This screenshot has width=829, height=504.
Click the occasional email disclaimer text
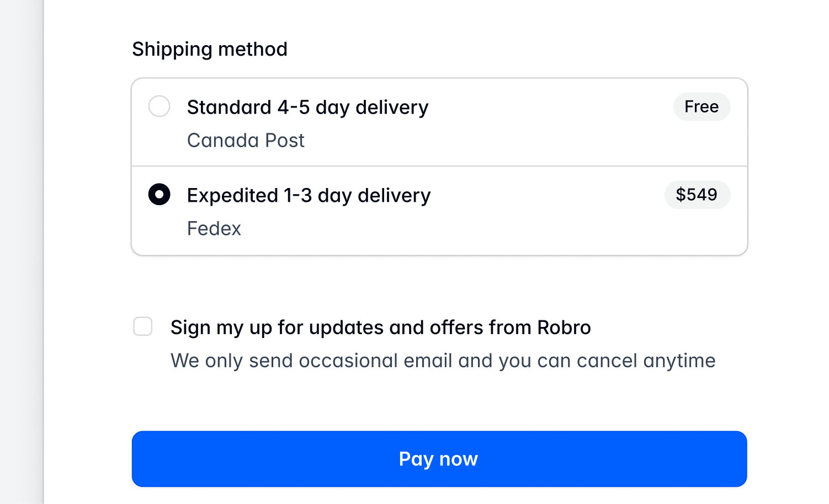(443, 361)
